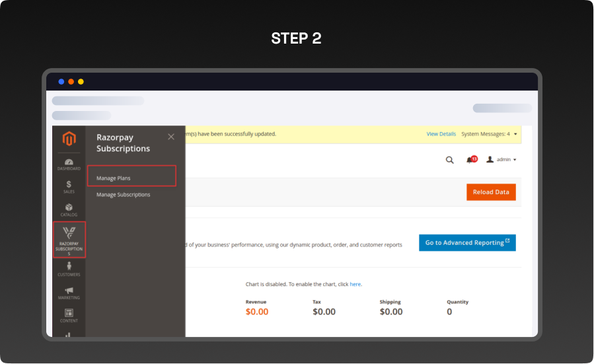This screenshot has width=594, height=364.
Task: Select the Razorpay Subscriptions sidebar icon
Action: (69, 240)
